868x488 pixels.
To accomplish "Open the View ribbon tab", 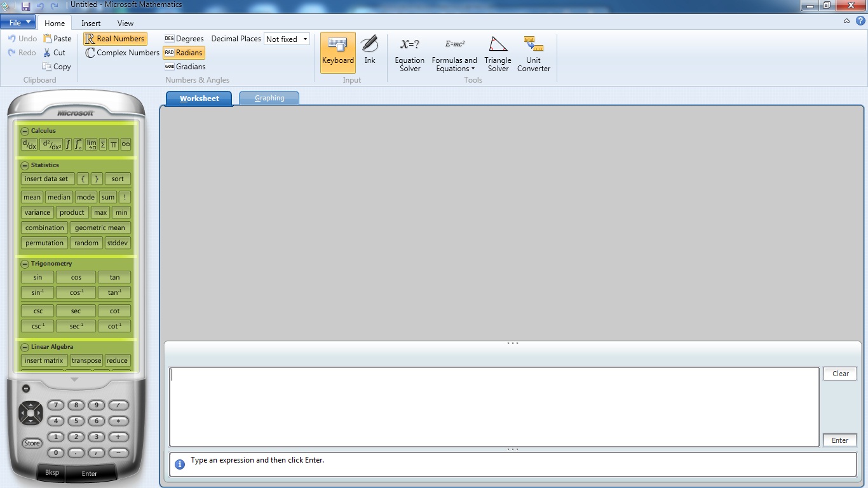I will [x=126, y=24].
